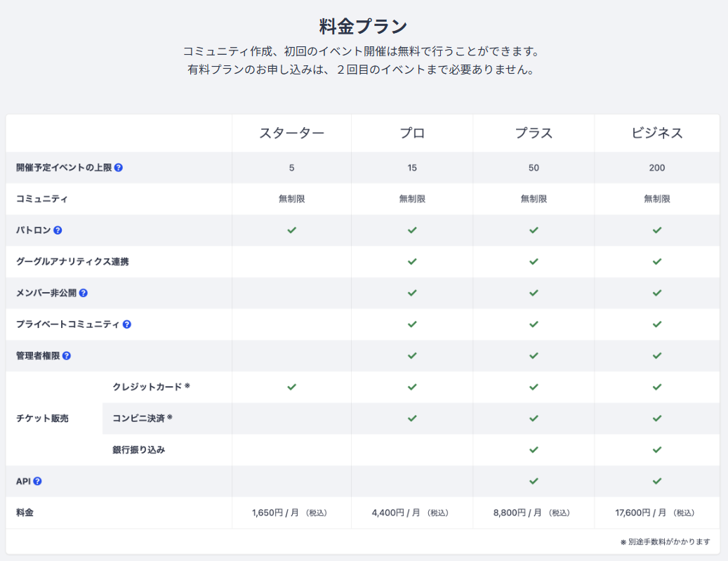Click 無制限 in the ビジネス column
The image size is (728, 561).
tap(657, 199)
